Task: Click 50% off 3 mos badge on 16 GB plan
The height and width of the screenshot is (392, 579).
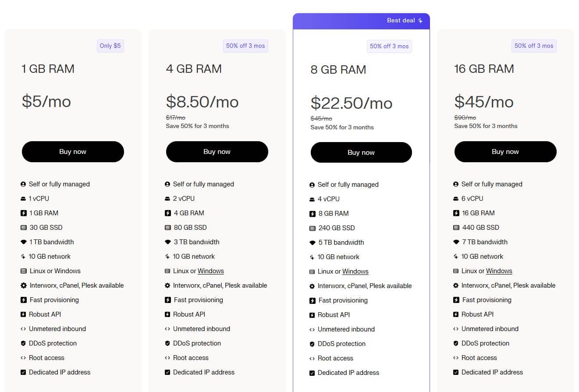Action: (x=533, y=46)
